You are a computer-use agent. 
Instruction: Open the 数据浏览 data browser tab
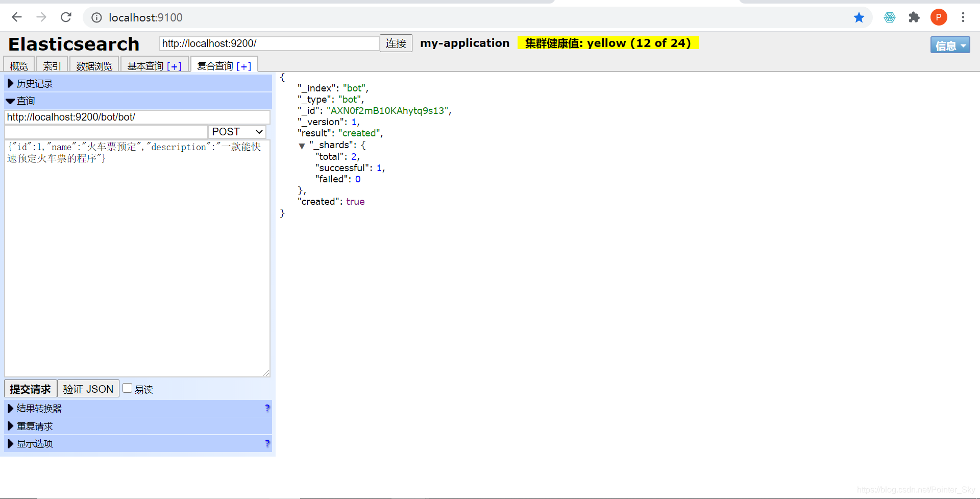click(94, 65)
